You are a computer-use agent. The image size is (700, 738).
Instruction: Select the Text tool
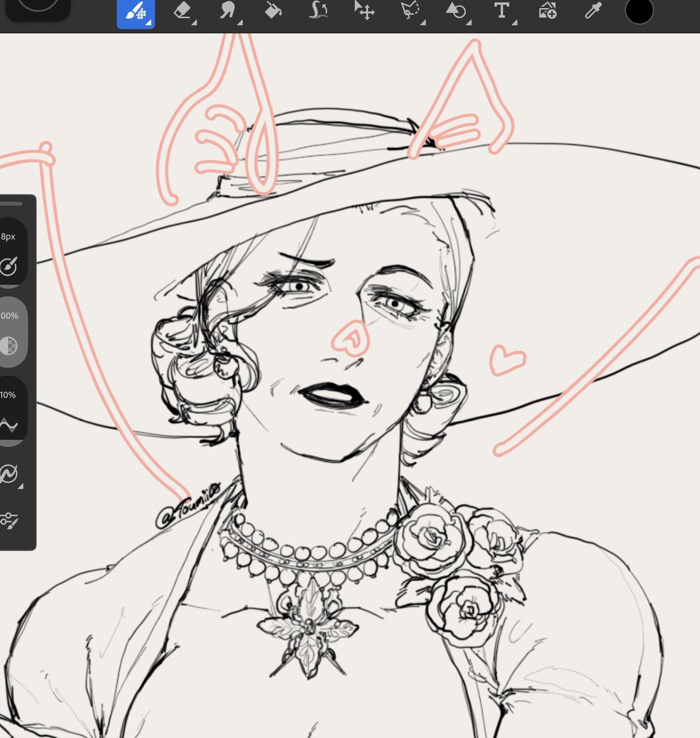(502, 11)
